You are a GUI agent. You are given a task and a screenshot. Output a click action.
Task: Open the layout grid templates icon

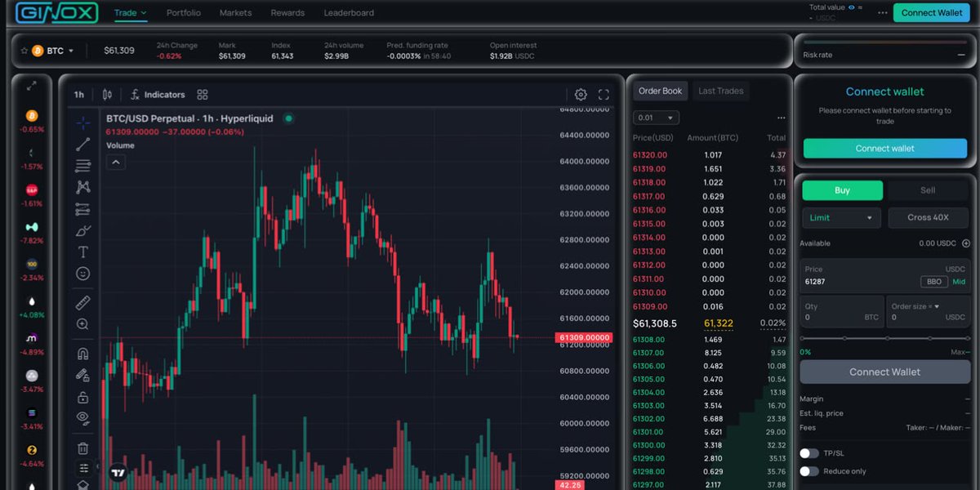point(203,95)
